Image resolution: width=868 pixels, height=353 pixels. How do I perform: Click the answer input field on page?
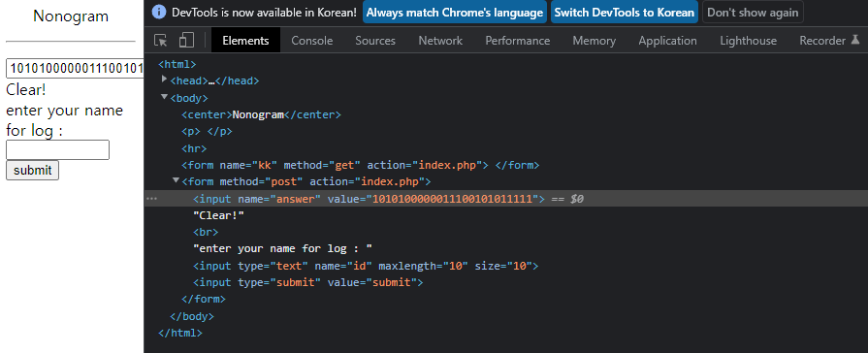75,69
